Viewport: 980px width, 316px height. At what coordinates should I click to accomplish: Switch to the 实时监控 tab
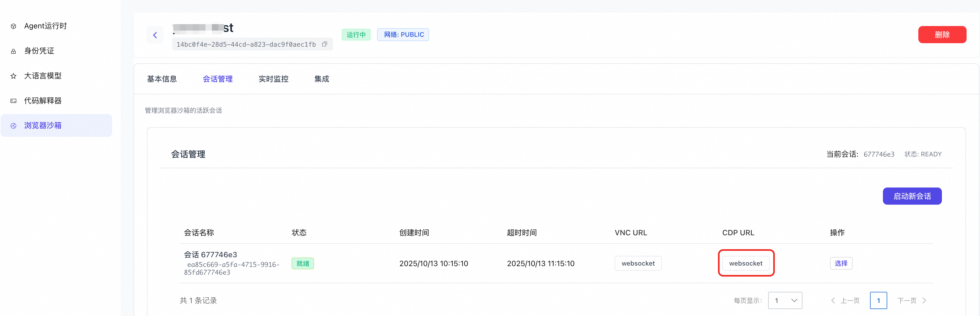pyautogui.click(x=273, y=79)
